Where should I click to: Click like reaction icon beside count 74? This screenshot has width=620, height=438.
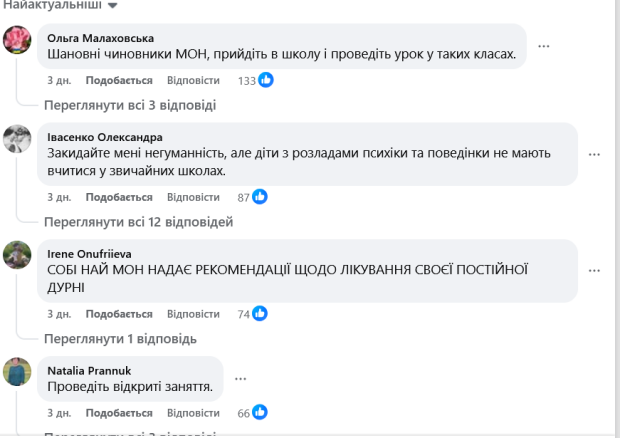[259, 314]
